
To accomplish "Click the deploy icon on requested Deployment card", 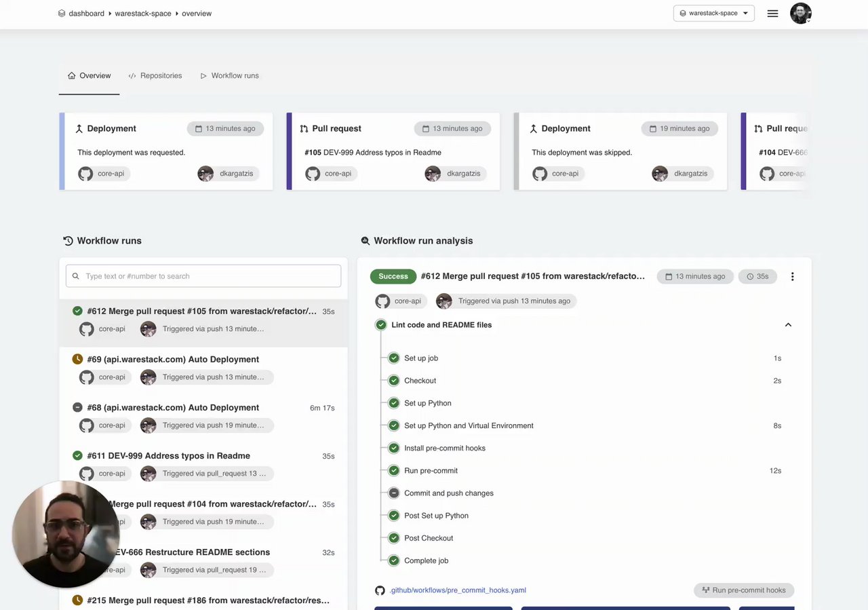I will (79, 128).
